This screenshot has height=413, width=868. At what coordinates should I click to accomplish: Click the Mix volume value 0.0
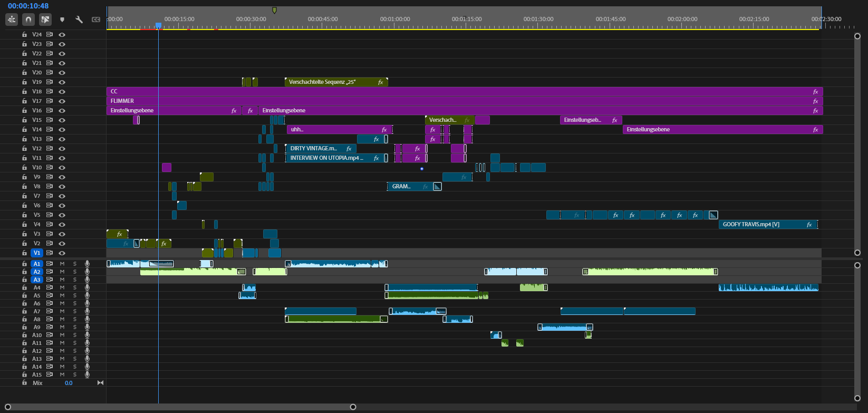pos(69,383)
